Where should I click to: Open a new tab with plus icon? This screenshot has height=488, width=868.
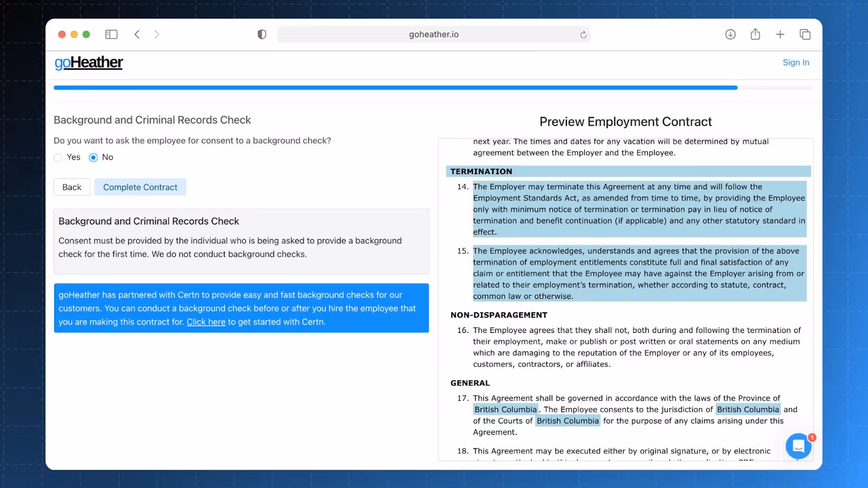coord(780,34)
